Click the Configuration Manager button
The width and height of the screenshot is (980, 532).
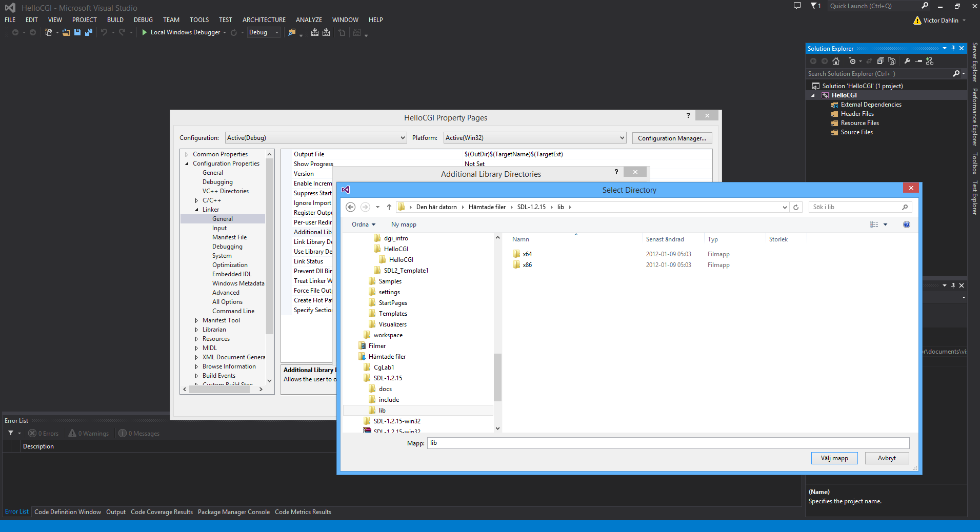tap(672, 138)
